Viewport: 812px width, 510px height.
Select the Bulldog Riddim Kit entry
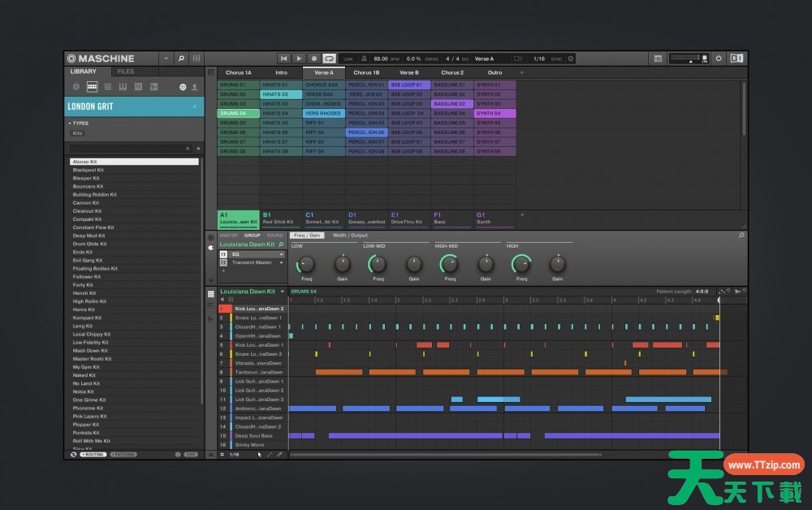[134, 195]
